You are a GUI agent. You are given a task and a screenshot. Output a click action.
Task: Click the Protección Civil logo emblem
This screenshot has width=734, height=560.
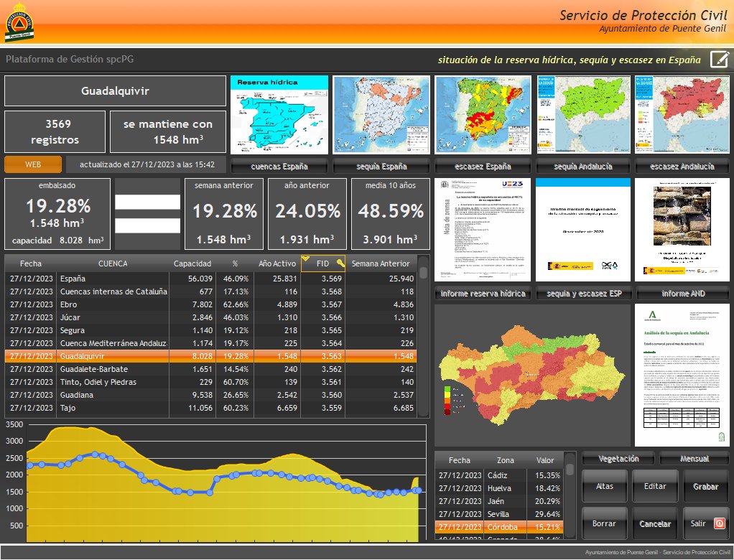click(19, 22)
